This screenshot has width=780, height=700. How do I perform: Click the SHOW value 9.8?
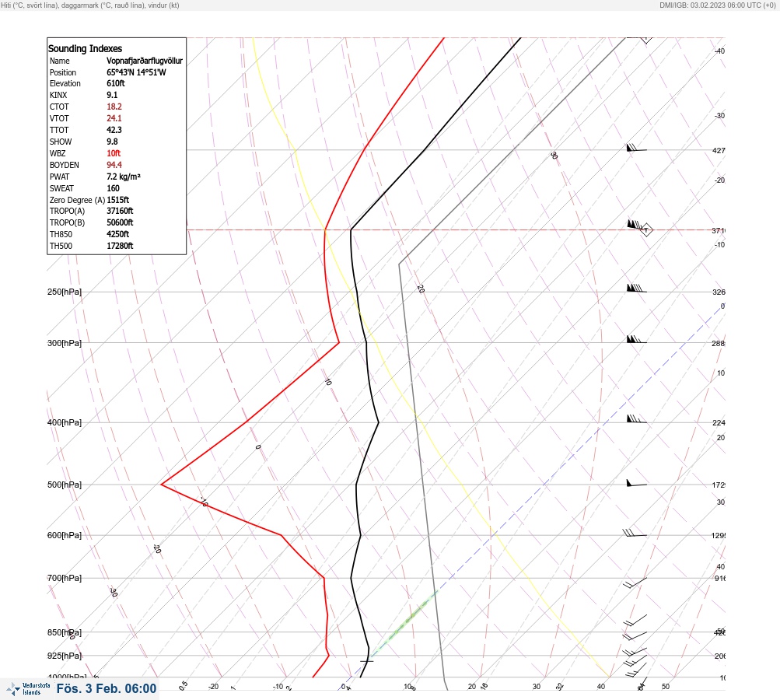point(112,142)
